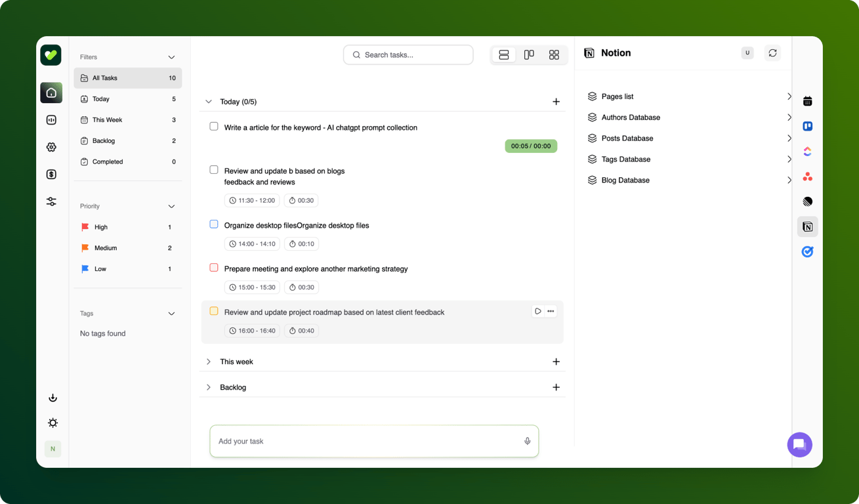This screenshot has width=859, height=504.
Task: Open the billing dollar icon in the sidebar
Action: (x=51, y=174)
